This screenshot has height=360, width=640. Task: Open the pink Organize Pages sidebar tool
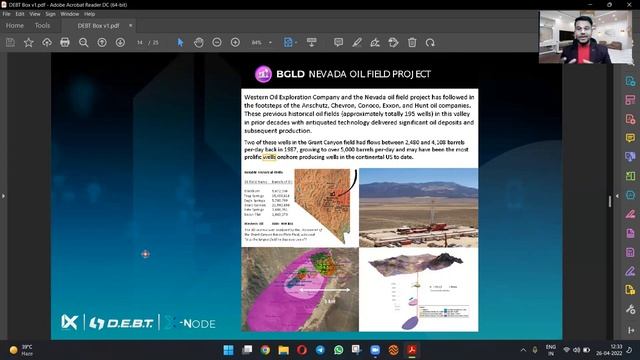[630, 100]
